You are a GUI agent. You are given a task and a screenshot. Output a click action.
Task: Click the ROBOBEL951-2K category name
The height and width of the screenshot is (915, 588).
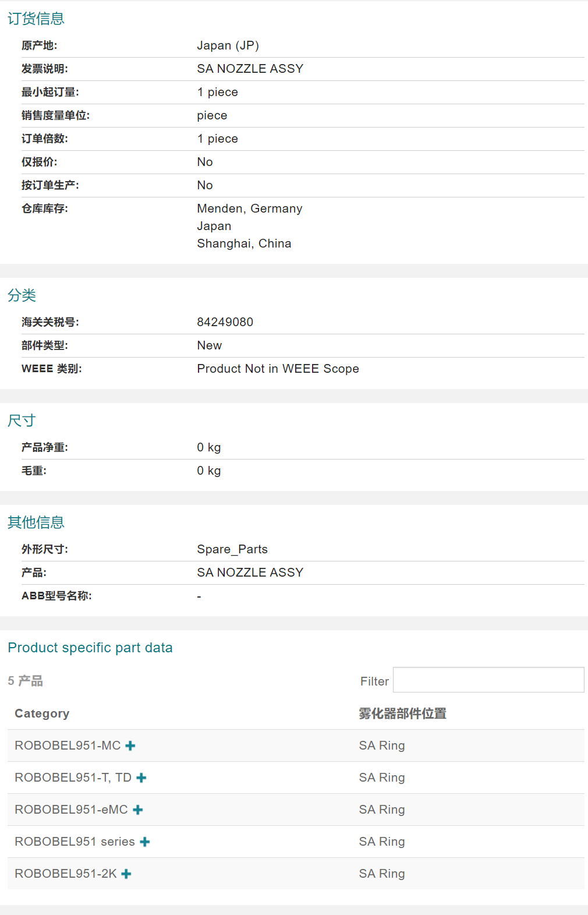click(66, 874)
